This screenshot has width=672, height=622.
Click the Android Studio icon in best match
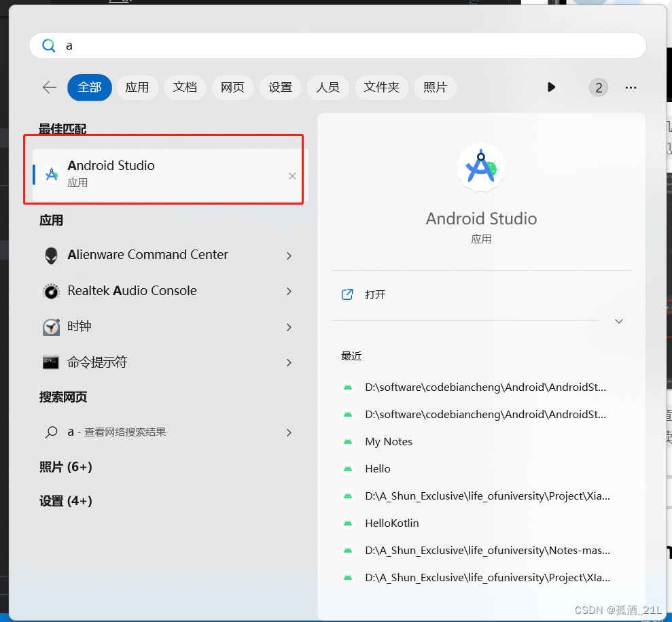click(52, 175)
